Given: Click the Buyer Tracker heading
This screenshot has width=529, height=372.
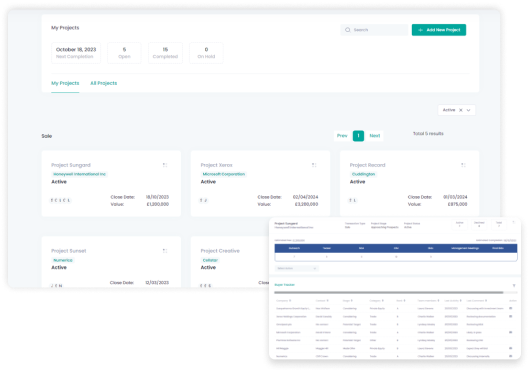Looking at the screenshot, I should [284, 285].
